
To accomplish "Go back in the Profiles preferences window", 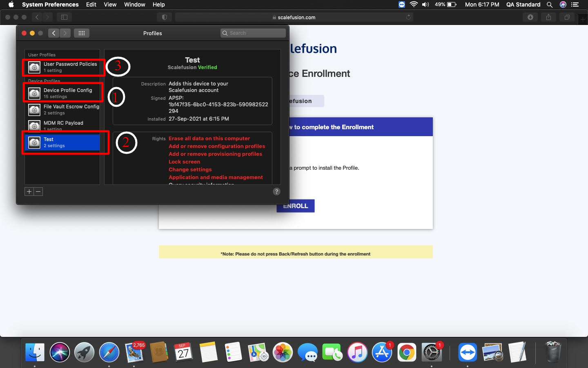I will [53, 33].
